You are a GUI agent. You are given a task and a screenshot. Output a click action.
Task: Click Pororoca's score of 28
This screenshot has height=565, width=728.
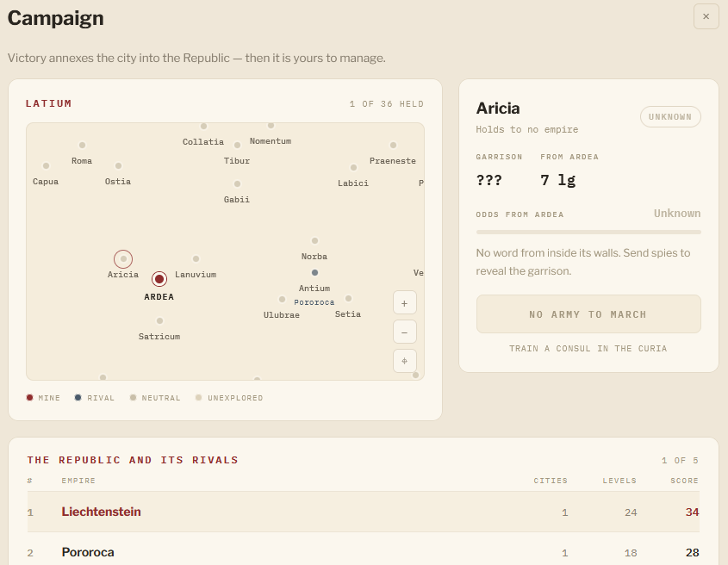coord(693,552)
